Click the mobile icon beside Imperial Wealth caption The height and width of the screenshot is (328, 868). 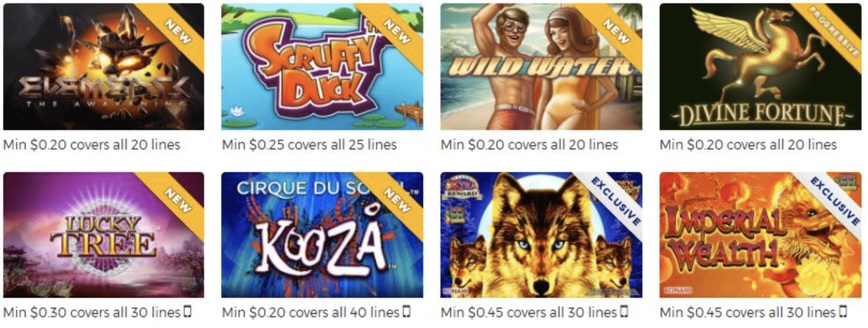(x=843, y=311)
